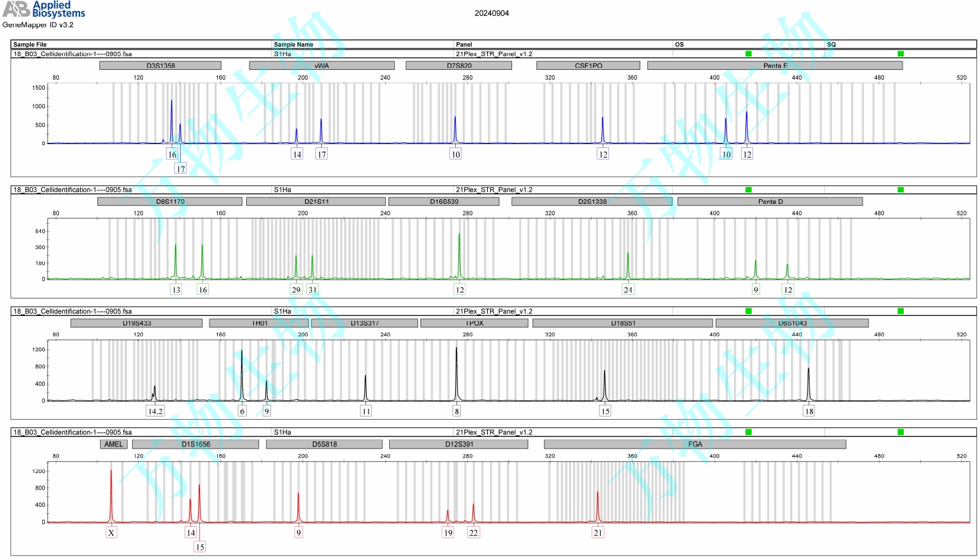Viewport: 980px width, 560px height.
Task: Click the allele 21 label under FGA
Action: click(x=597, y=532)
